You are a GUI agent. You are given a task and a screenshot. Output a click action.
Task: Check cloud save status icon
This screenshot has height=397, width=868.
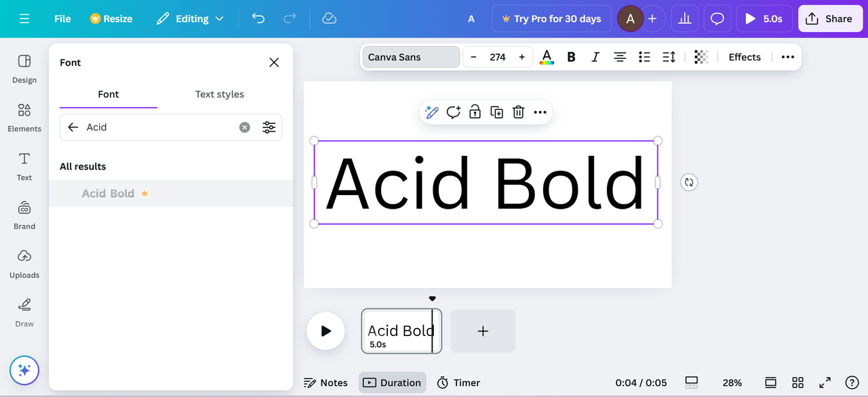coord(329,19)
